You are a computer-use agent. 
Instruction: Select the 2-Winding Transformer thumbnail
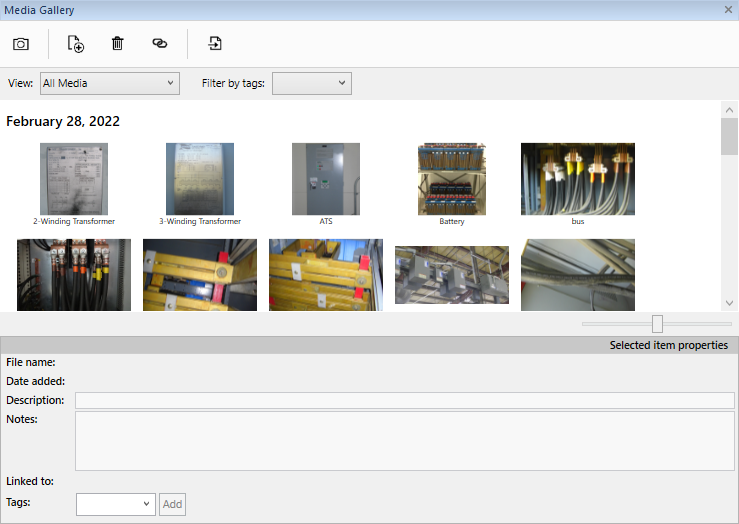74,179
